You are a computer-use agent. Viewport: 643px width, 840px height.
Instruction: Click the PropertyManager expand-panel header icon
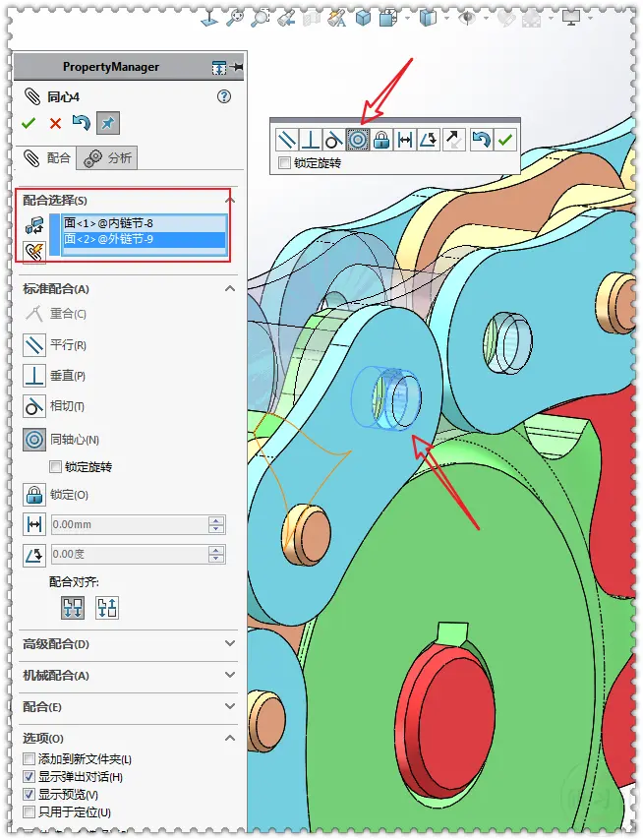point(219,68)
